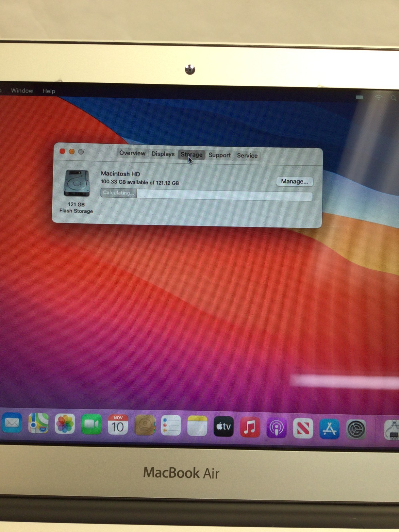Launch Reminders from the Dock
This screenshot has height=532, width=399.
click(171, 425)
